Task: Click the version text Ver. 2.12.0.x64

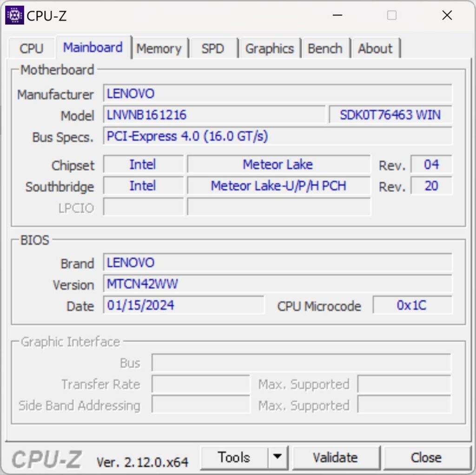Action: (142, 462)
